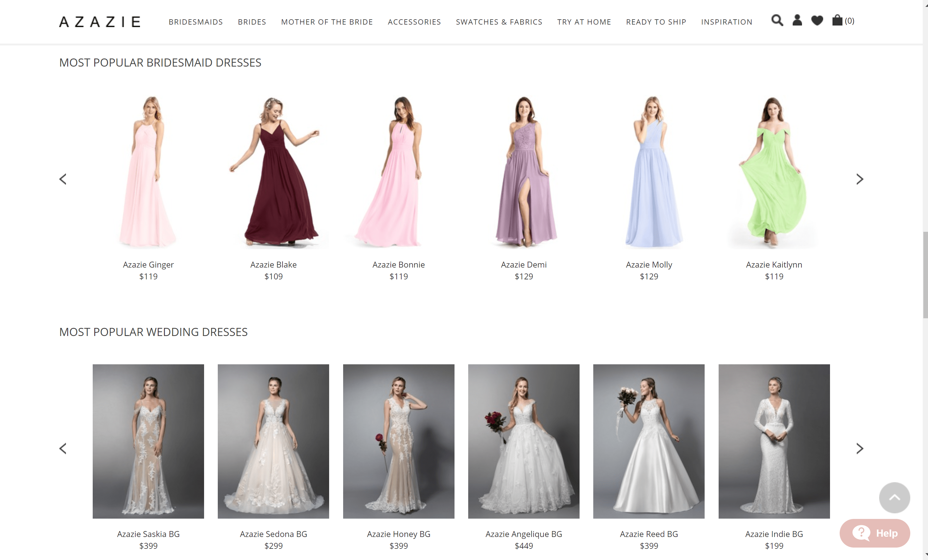The width and height of the screenshot is (928, 560).
Task: Open the user account icon
Action: (797, 20)
